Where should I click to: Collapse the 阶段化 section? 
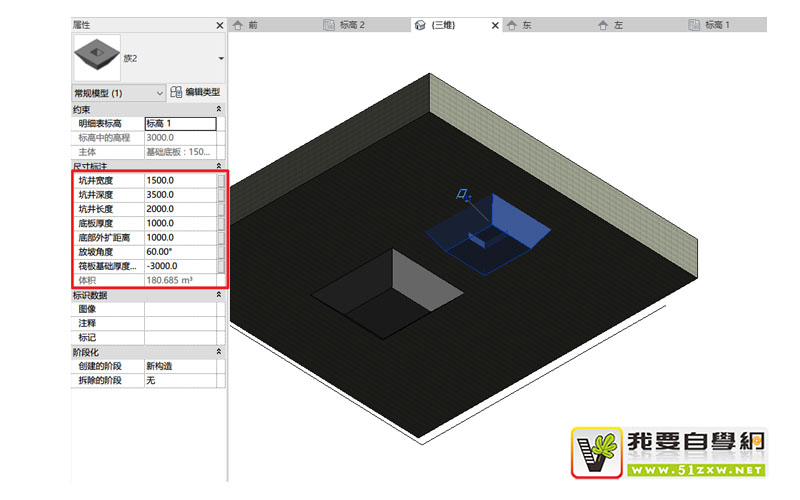click(x=219, y=352)
